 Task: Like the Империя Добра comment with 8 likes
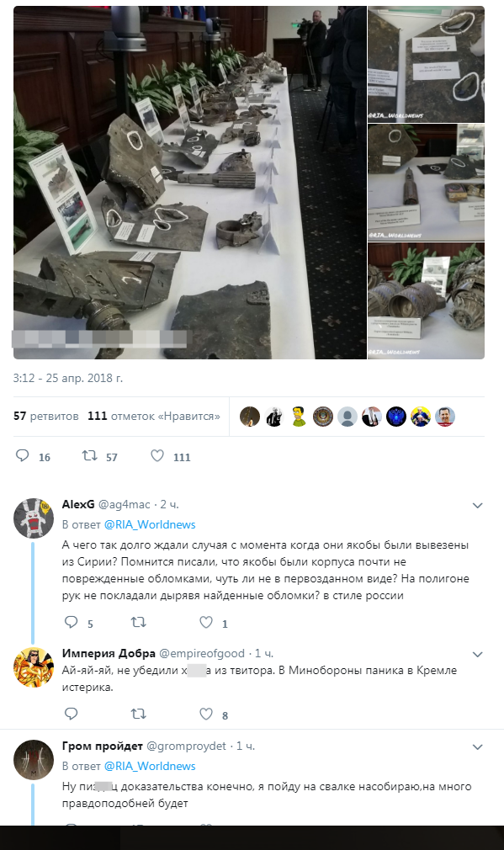(206, 714)
